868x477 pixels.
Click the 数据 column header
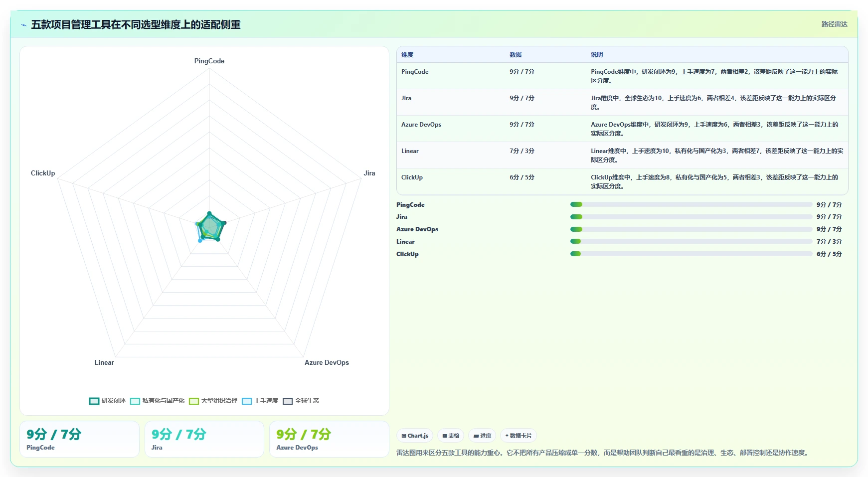click(516, 55)
